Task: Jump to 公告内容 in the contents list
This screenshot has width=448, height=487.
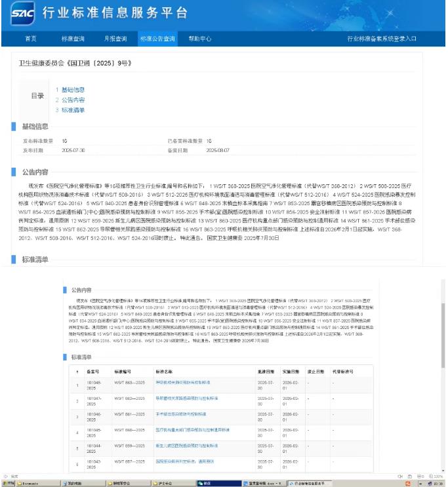Action: (73, 100)
